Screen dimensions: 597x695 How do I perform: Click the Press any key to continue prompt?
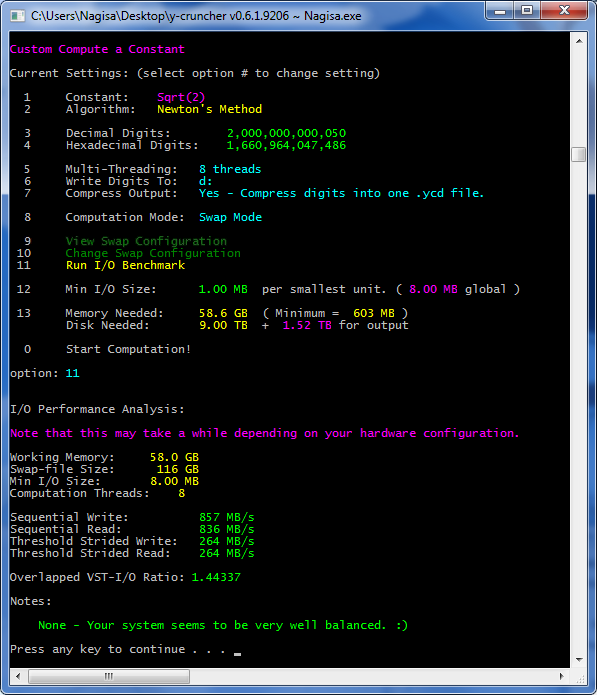coord(117,649)
